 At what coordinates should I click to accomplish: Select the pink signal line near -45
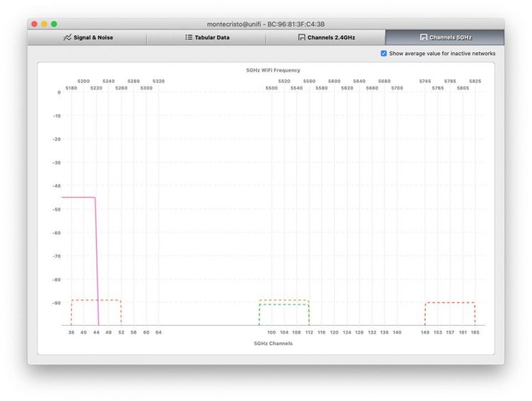point(78,198)
